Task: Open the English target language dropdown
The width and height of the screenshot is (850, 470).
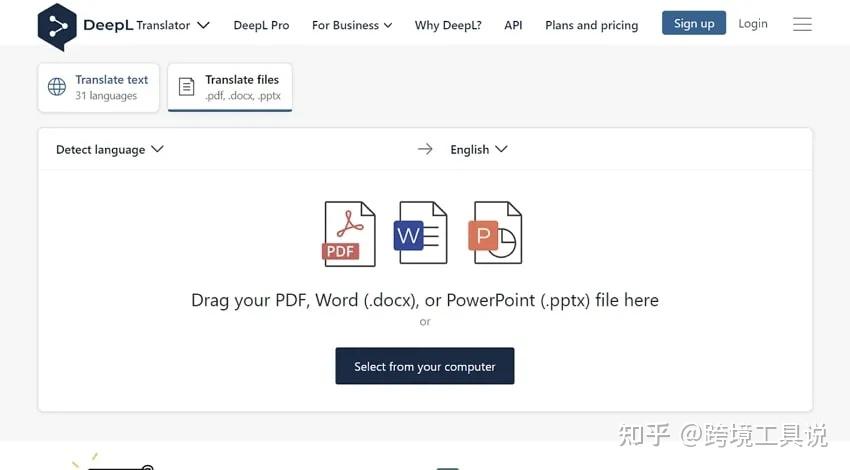Action: tap(479, 150)
